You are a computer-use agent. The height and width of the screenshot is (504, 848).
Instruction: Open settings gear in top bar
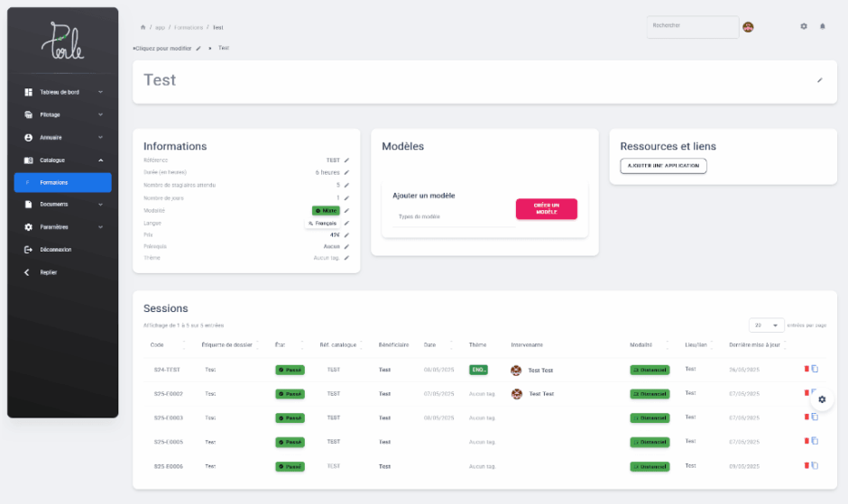pyautogui.click(x=804, y=26)
